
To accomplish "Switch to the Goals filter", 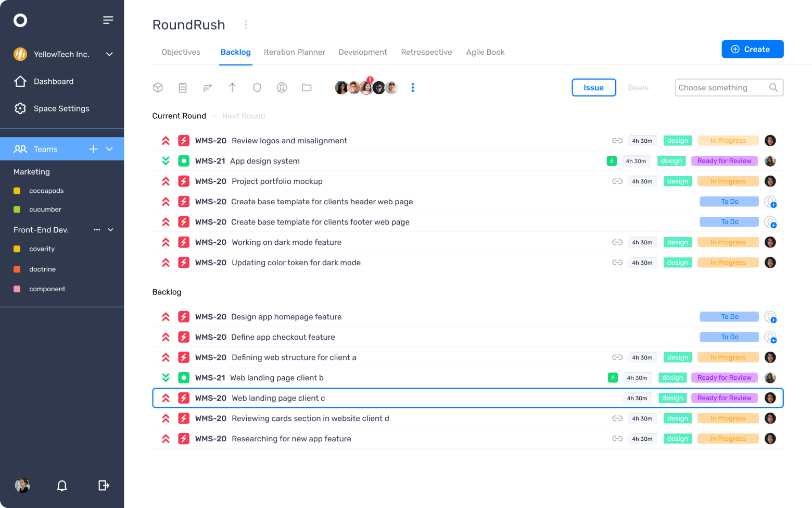I will coord(638,88).
